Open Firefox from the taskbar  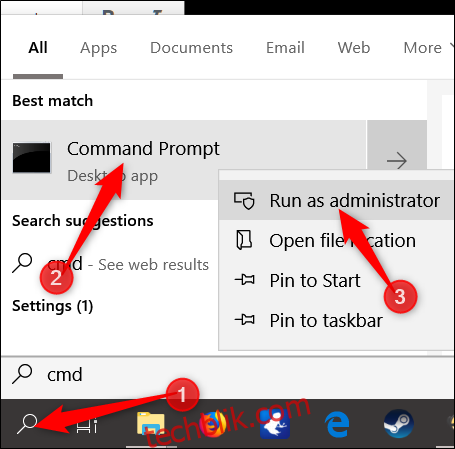(x=213, y=424)
